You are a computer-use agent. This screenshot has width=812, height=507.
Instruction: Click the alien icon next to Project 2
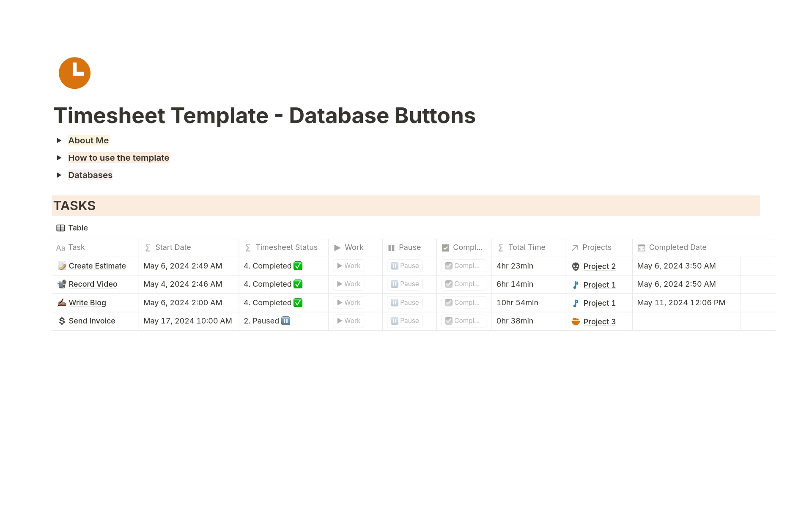coord(576,266)
